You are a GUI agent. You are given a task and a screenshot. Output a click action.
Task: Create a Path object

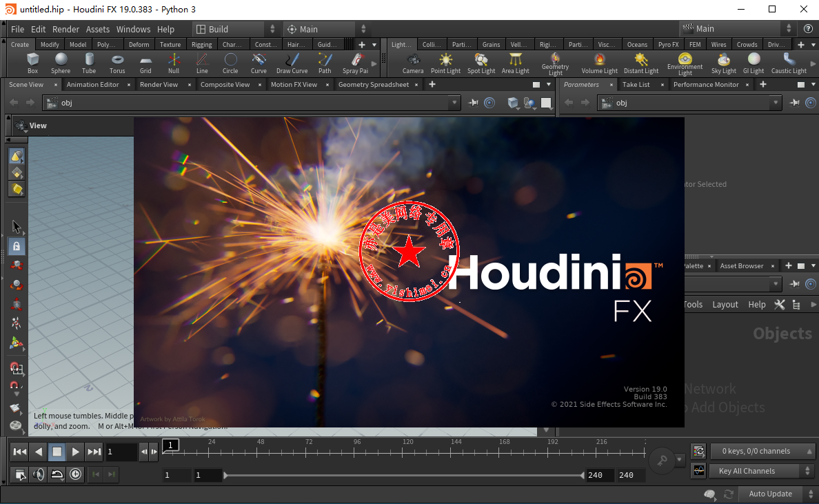pos(325,63)
